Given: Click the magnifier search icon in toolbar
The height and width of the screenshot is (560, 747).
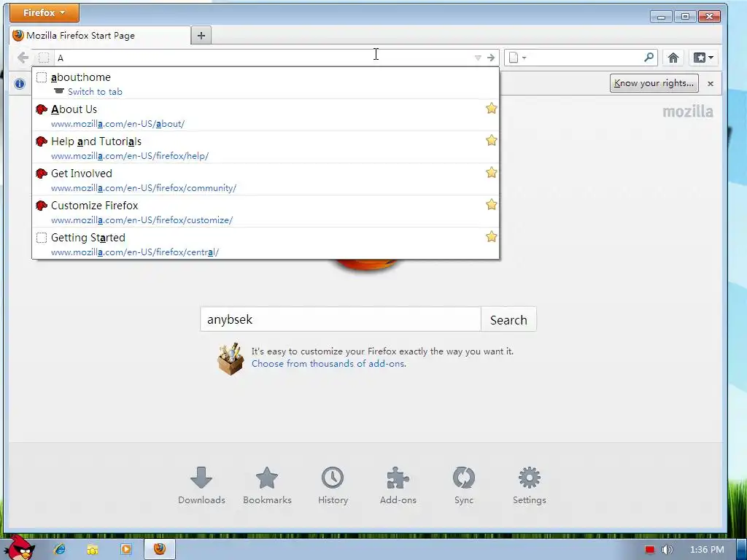Looking at the screenshot, I should point(649,58).
